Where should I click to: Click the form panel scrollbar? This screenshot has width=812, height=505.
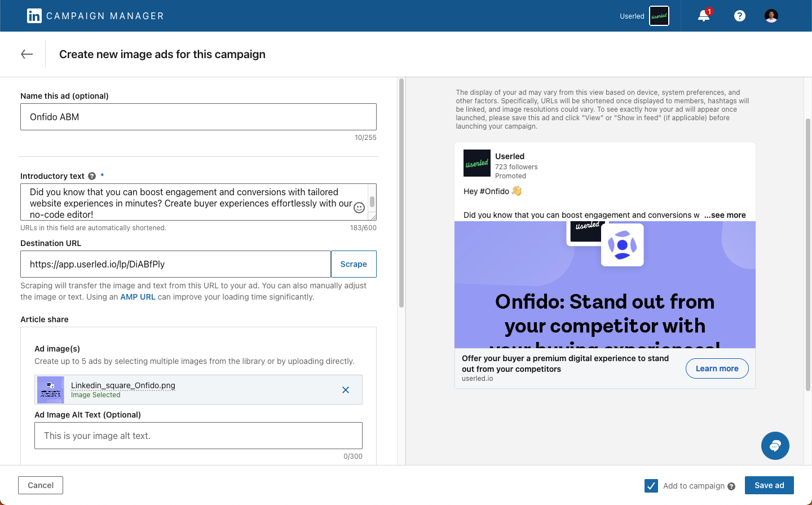[401, 193]
